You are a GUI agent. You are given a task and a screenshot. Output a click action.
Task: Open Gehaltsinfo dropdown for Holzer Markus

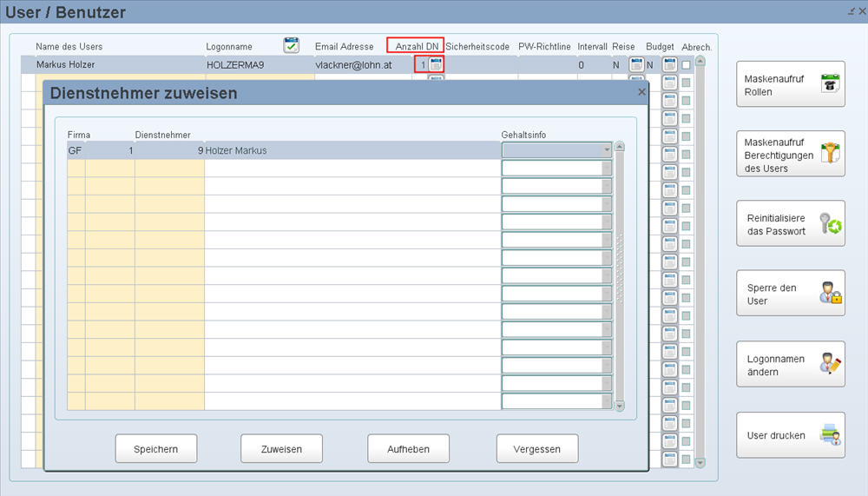607,150
